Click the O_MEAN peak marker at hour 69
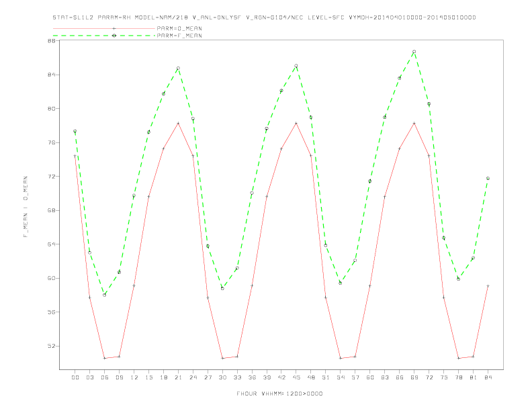This screenshot has width=532, height=411. (x=414, y=123)
